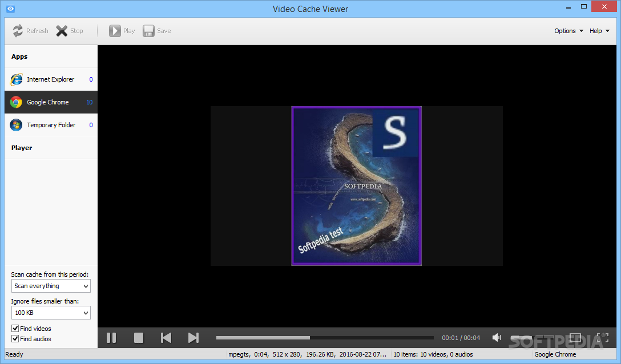The width and height of the screenshot is (621, 364).
Task: Open the Help dropdown menu
Action: (599, 31)
